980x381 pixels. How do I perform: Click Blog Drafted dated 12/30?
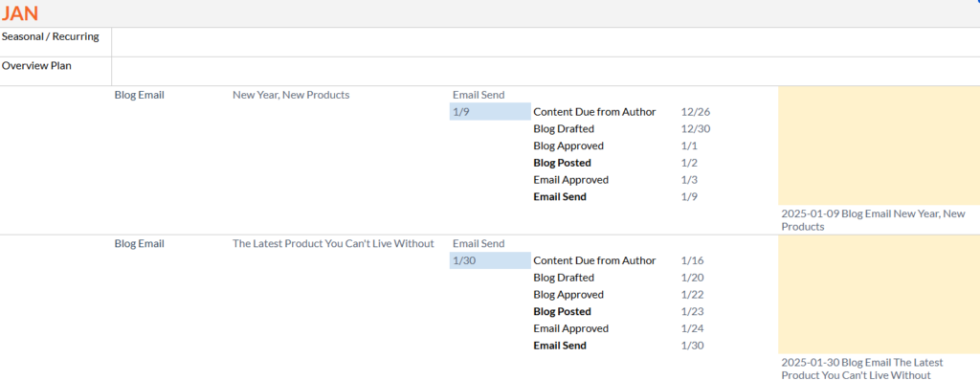click(564, 129)
